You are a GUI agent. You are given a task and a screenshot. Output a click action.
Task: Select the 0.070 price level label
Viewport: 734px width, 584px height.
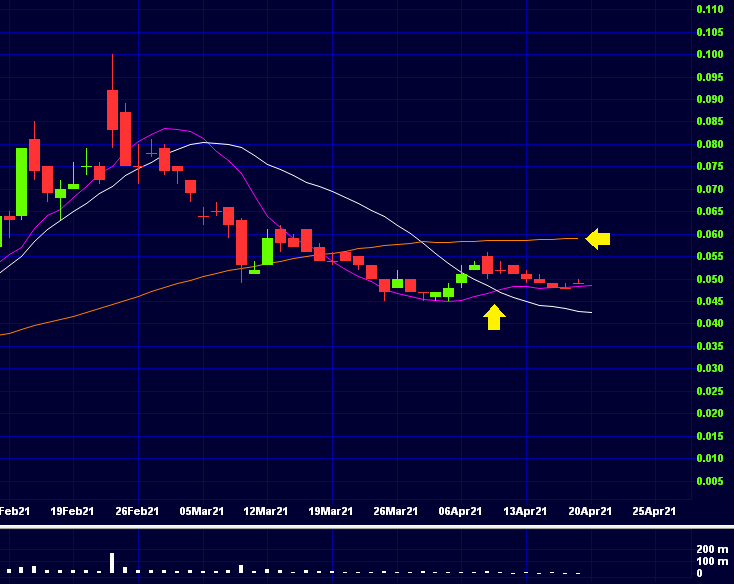[x=710, y=189]
